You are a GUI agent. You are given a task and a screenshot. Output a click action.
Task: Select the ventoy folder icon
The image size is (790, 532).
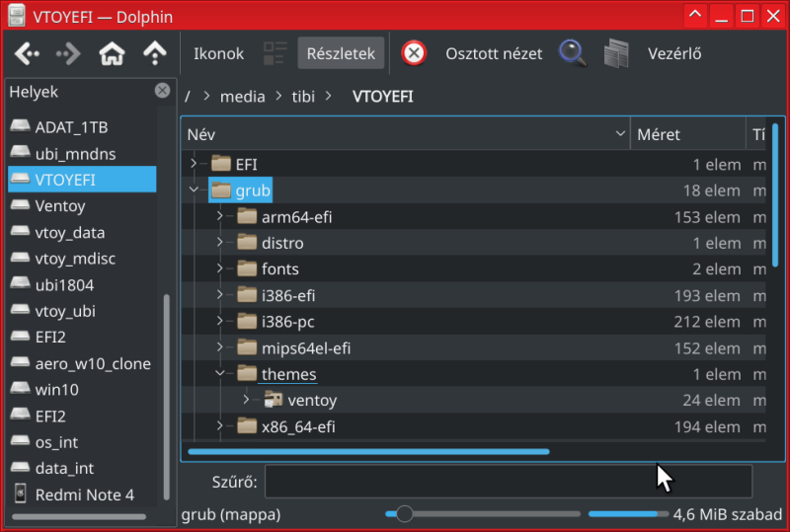point(274,400)
